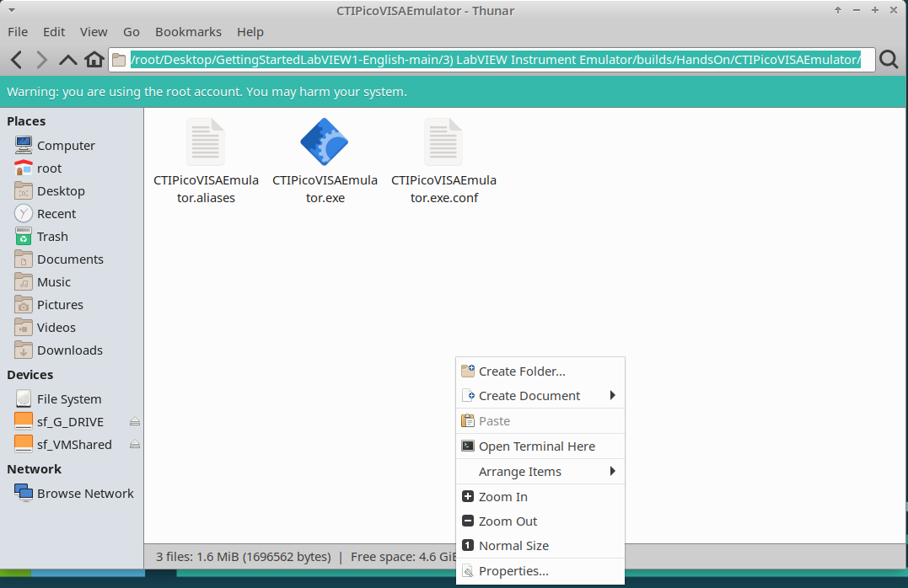Expand the Arrange Items submenu arrow
The height and width of the screenshot is (588, 908).
[x=612, y=472]
